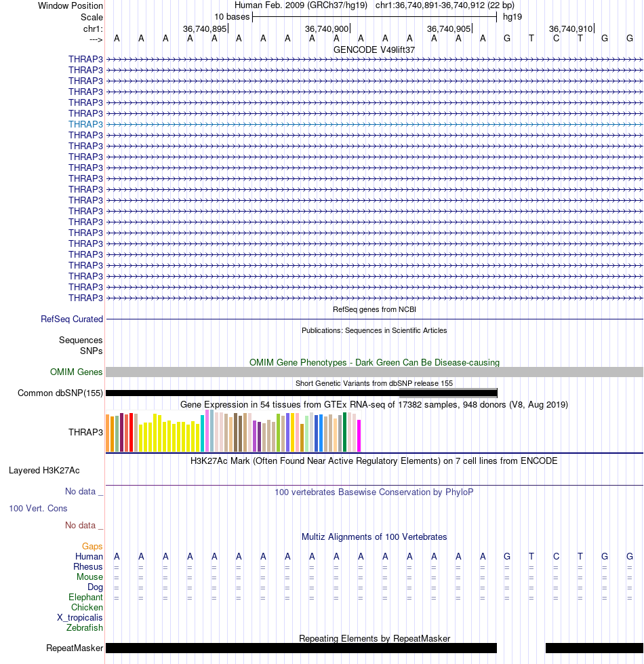Click the 36,740,910 ruler coordinate
The width and height of the screenshot is (644, 664).
(x=571, y=28)
